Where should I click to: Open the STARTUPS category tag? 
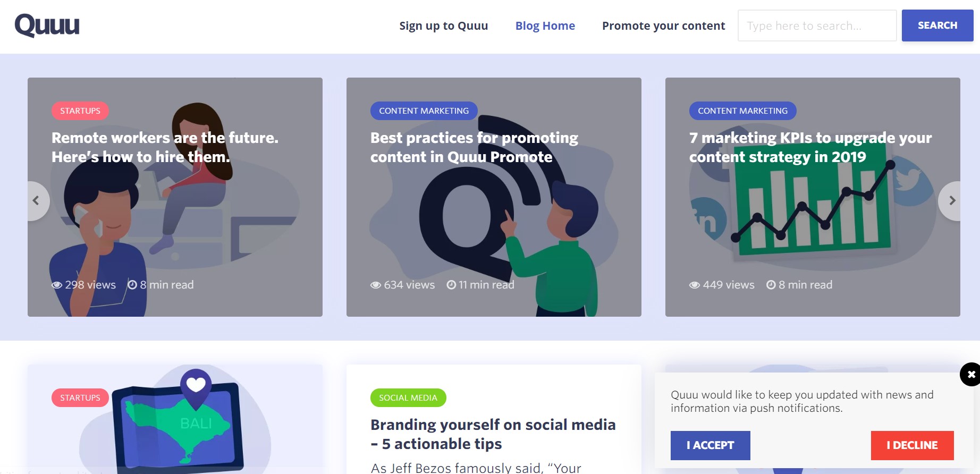click(x=80, y=111)
